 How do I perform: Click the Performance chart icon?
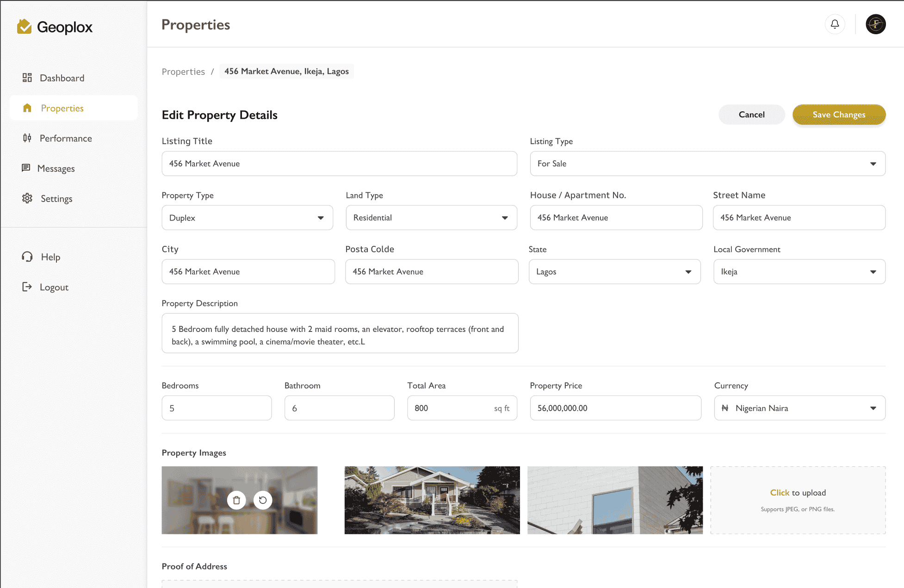pos(27,138)
